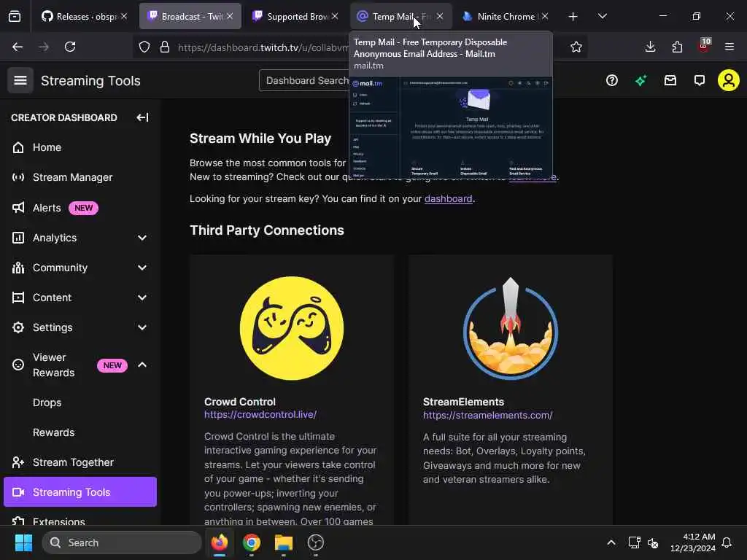Click the dashboard.twitch.tv URL address bar
This screenshot has width=747, height=560.
tap(263, 47)
